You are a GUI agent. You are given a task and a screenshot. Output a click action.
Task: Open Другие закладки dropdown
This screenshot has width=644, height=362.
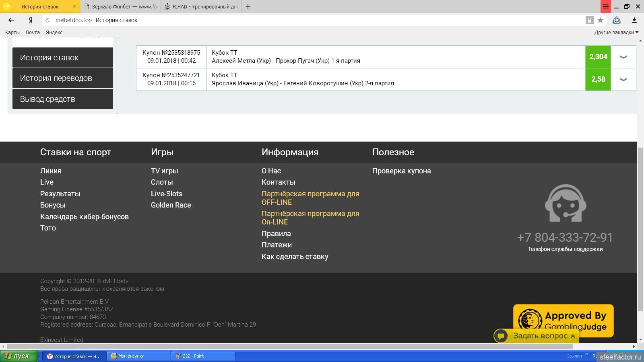tap(616, 32)
